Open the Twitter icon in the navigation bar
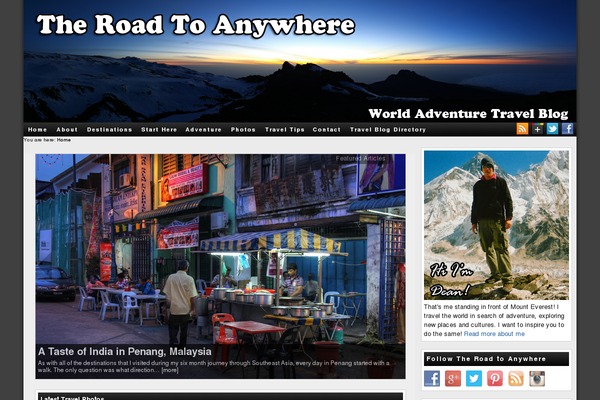The height and width of the screenshot is (400, 600). [552, 129]
